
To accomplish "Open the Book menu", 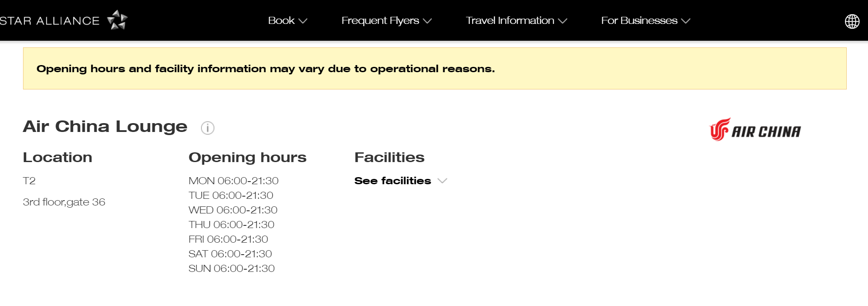I will pyautogui.click(x=281, y=21).
